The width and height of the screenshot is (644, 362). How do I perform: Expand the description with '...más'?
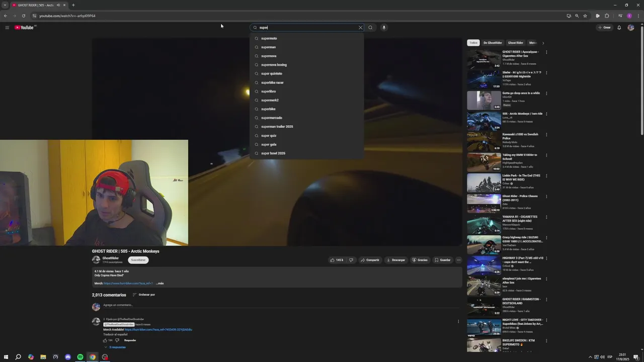pos(159,284)
